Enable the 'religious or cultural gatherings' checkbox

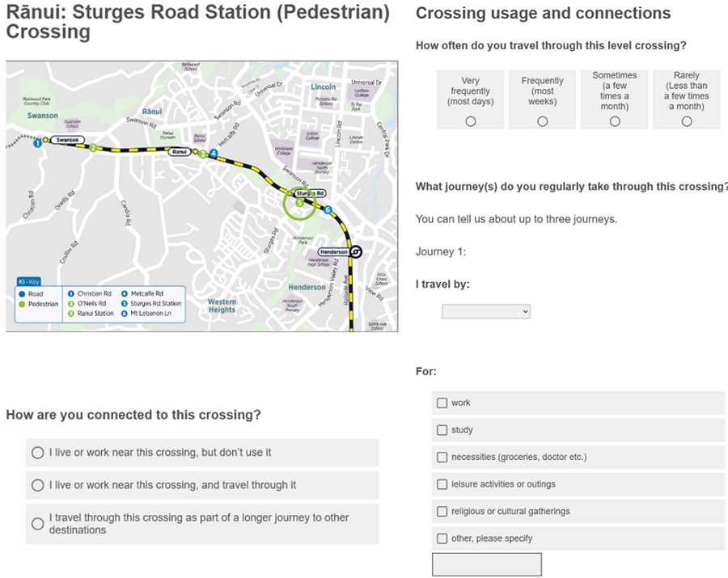[442, 511]
